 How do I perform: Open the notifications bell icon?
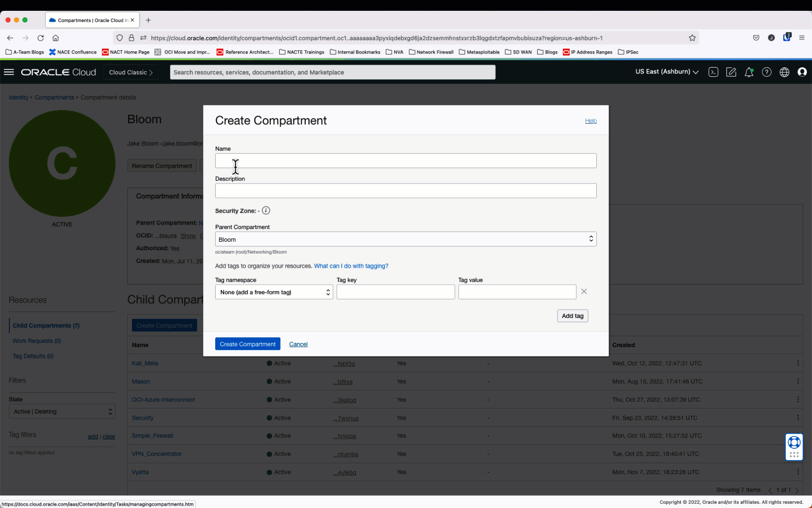coord(749,72)
